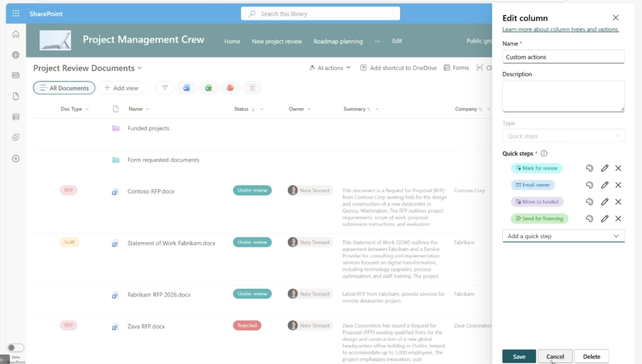Filter documents by Excel file type

pos(208,88)
